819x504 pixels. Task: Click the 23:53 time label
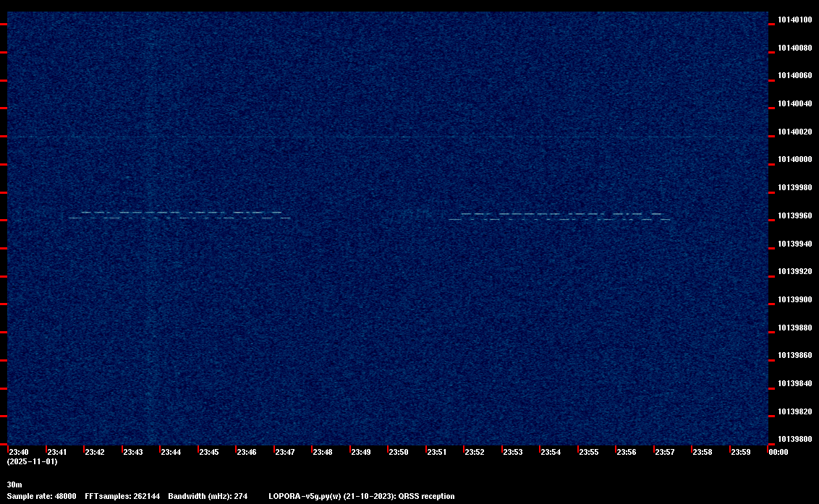(x=512, y=452)
